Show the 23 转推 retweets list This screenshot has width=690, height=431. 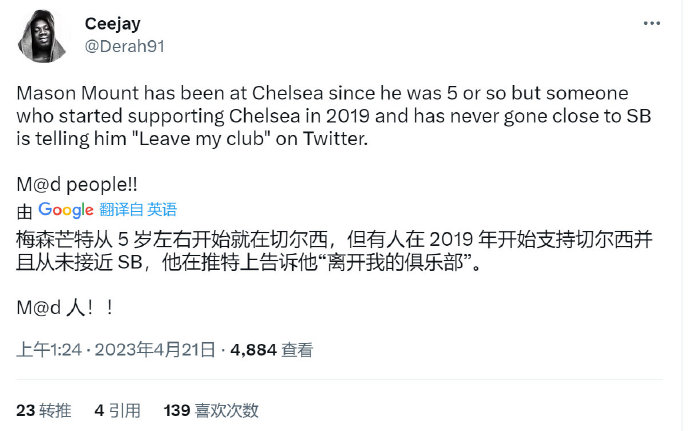(x=44, y=410)
